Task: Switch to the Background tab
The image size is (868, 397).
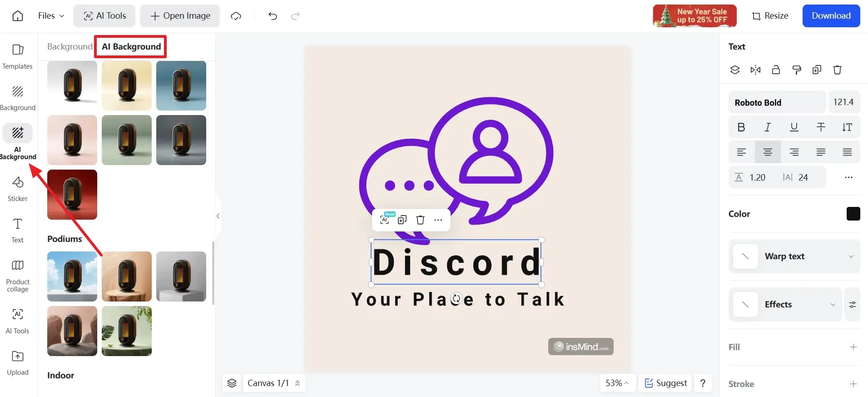Action: pos(69,46)
